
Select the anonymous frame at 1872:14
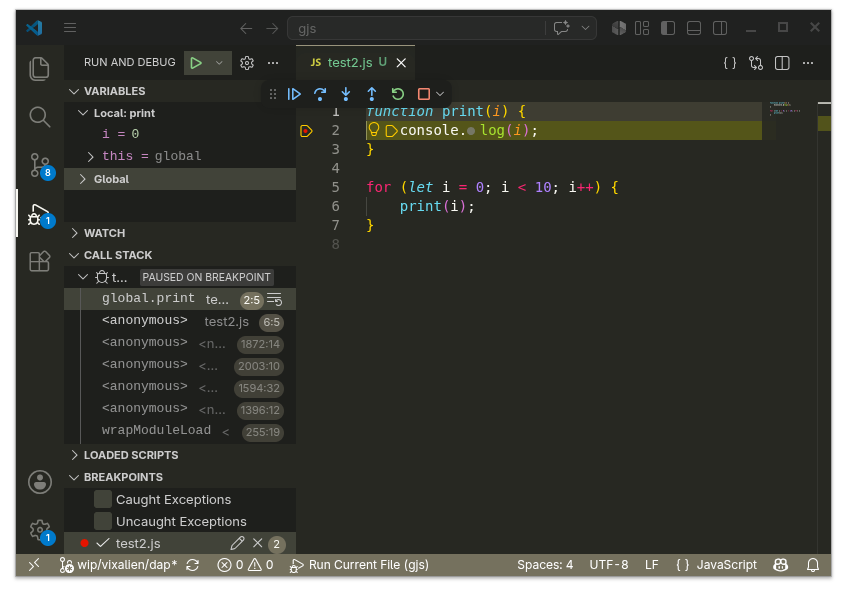pos(180,343)
